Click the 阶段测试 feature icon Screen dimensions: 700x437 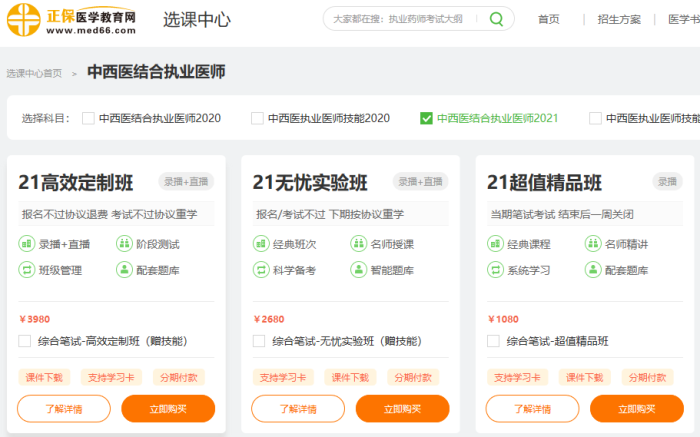click(124, 243)
